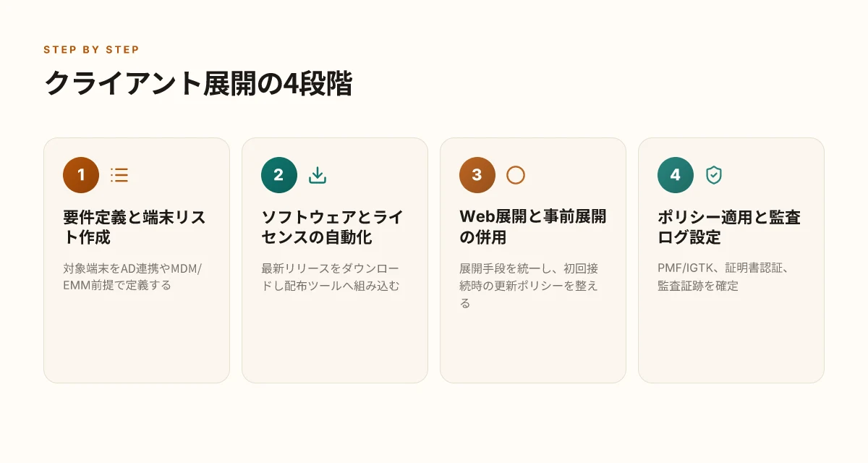Viewport: 868px width, 463px height.
Task: Click the description mentioning AD連携やMDM/EMM
Action: coord(133,277)
